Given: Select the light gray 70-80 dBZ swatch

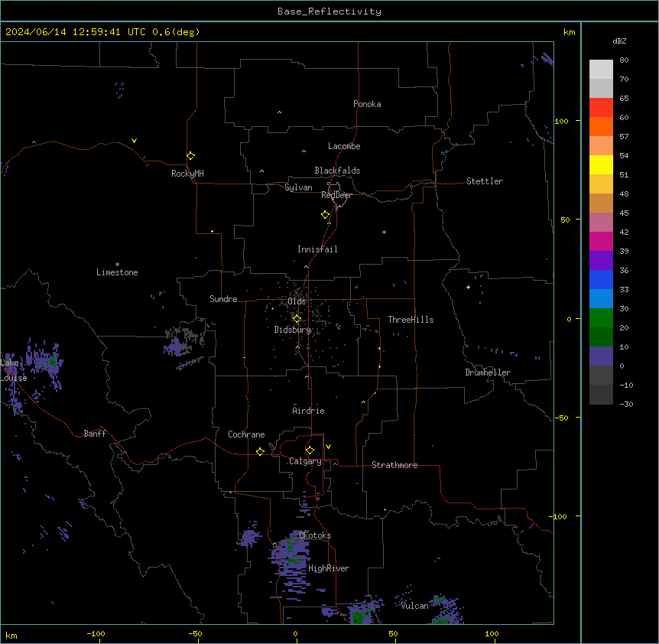Looking at the screenshot, I should [x=601, y=69].
